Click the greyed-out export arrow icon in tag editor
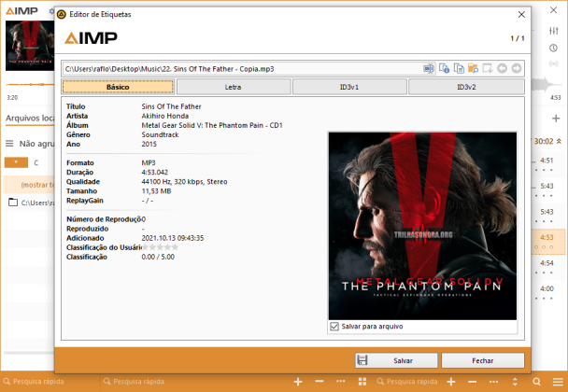The height and width of the screenshot is (392, 568). tap(488, 68)
